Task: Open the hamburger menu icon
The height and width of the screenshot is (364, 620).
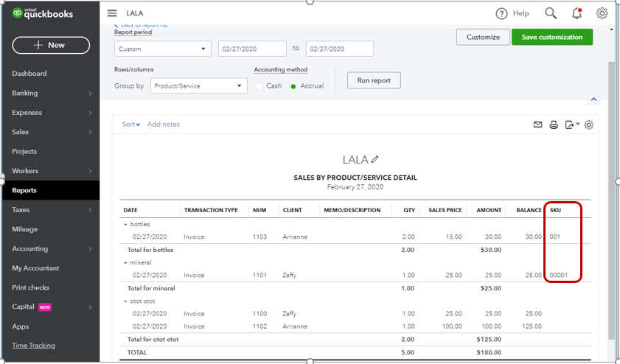Action: pos(112,13)
